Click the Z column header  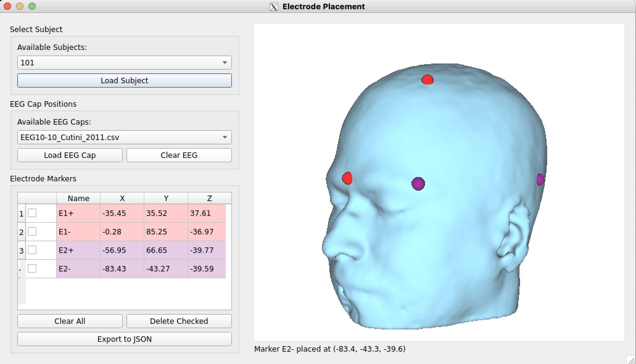coord(209,198)
